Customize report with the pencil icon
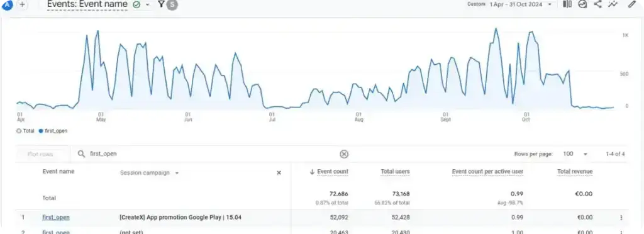The width and height of the screenshot is (644, 234). [x=631, y=4]
